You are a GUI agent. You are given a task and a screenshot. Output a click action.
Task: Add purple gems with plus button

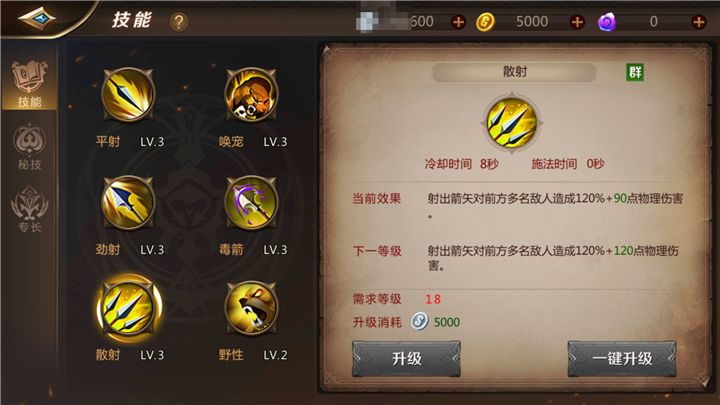tap(698, 22)
